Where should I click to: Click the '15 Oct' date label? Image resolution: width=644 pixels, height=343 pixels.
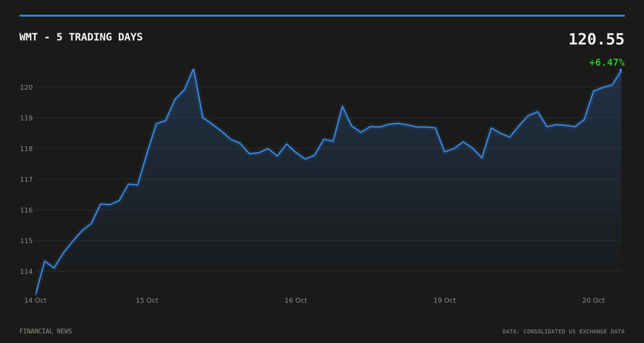pyautogui.click(x=147, y=300)
